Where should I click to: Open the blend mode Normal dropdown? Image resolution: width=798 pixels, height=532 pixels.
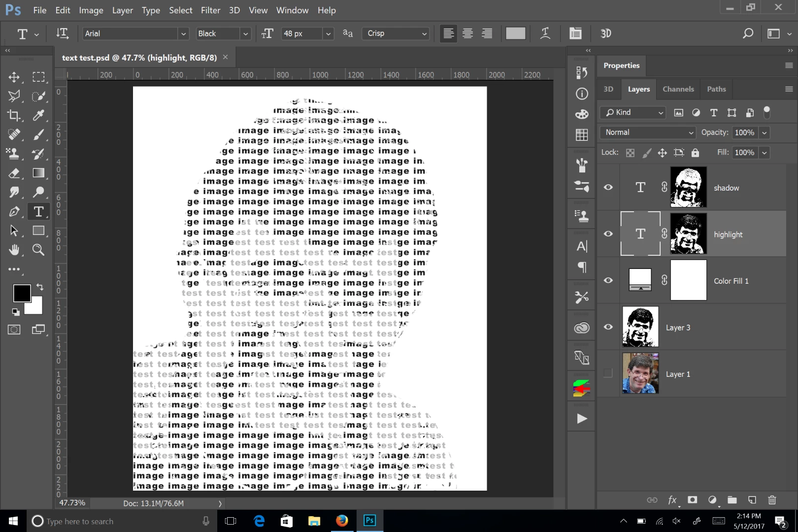coord(648,133)
